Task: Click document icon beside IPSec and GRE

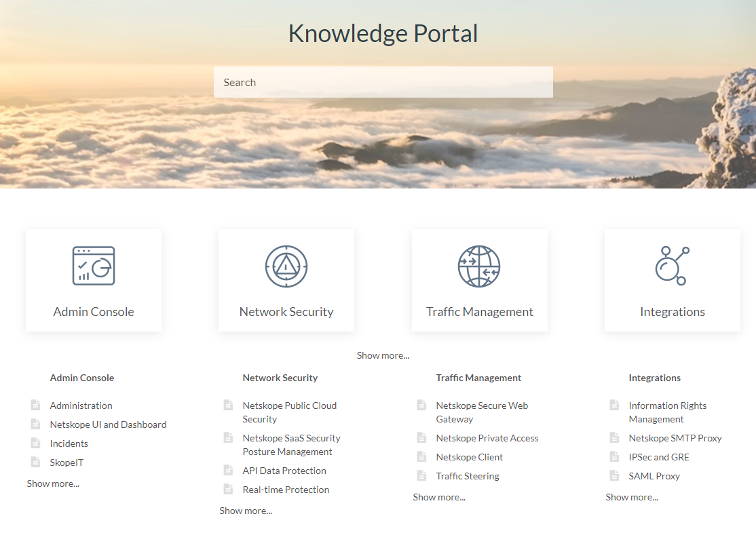Action: (614, 456)
